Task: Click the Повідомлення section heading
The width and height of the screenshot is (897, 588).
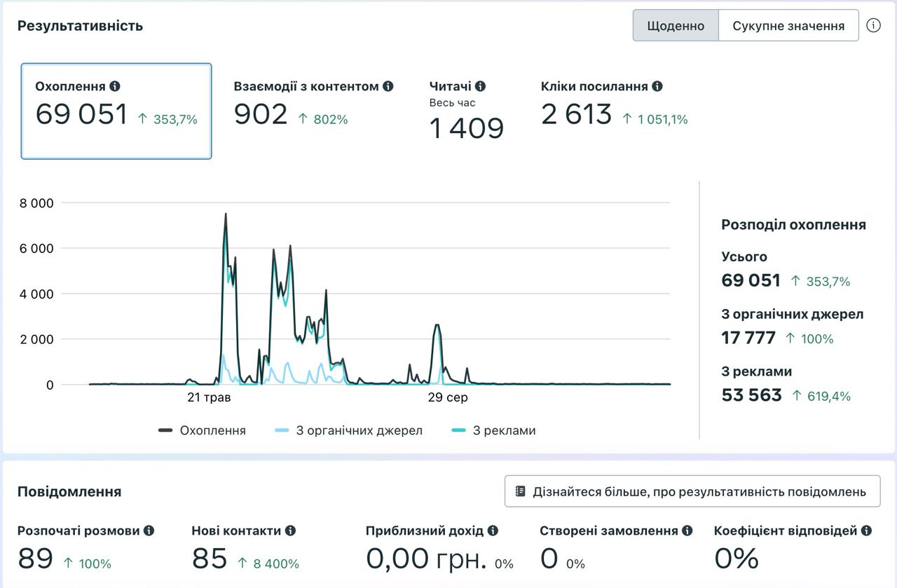Action: tap(69, 491)
